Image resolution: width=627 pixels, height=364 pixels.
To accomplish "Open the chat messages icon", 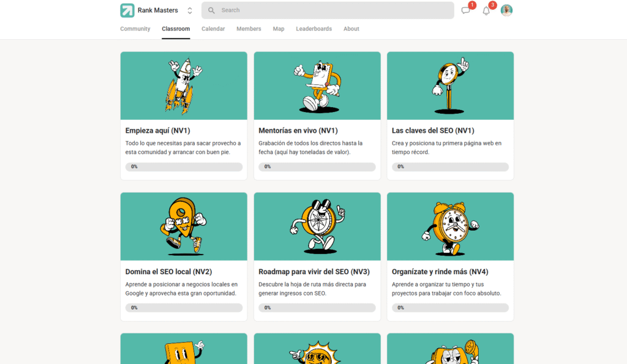I will (x=466, y=10).
